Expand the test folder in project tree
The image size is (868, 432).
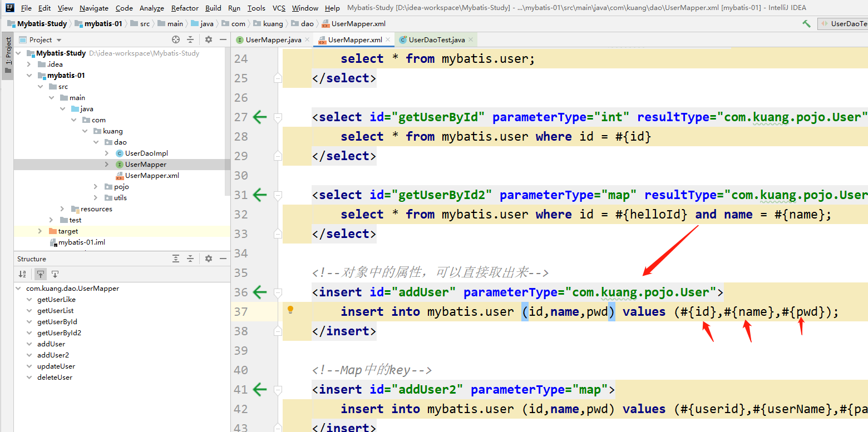[51, 220]
